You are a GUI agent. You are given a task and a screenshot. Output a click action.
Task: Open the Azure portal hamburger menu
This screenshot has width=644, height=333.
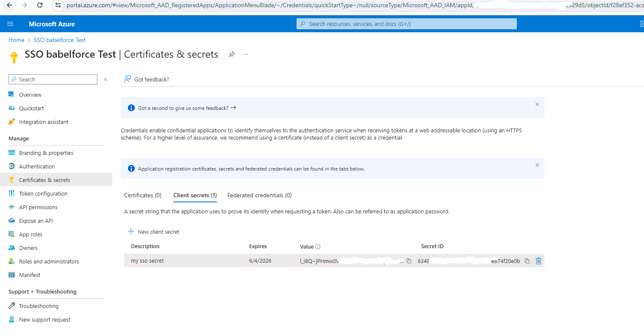click(10, 24)
